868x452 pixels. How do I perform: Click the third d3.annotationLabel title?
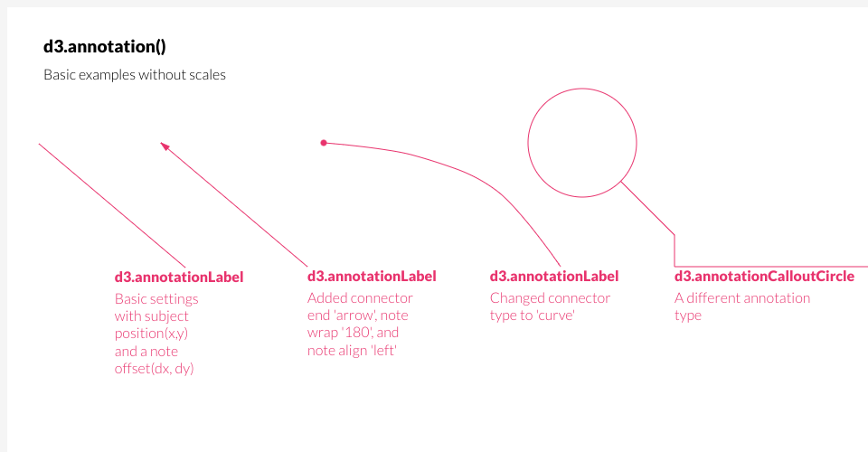(554, 276)
